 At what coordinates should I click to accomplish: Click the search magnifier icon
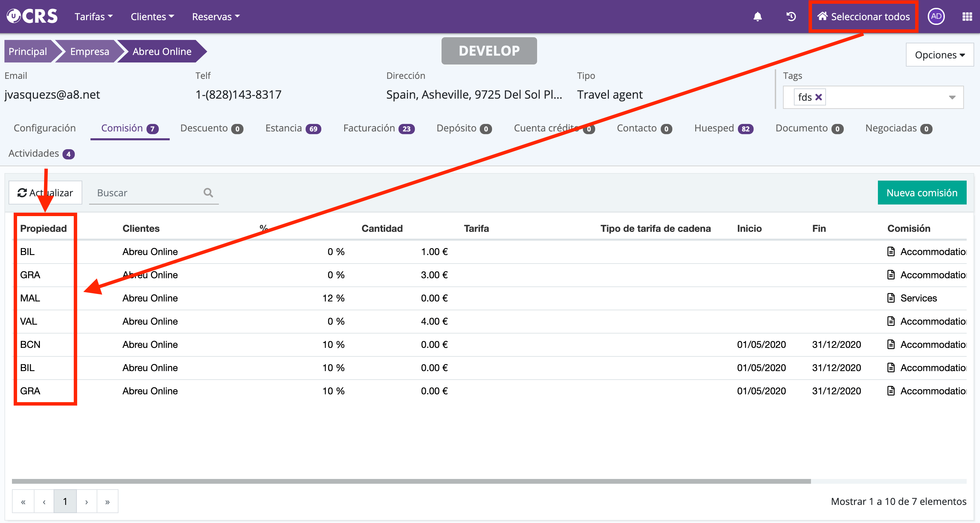208,193
